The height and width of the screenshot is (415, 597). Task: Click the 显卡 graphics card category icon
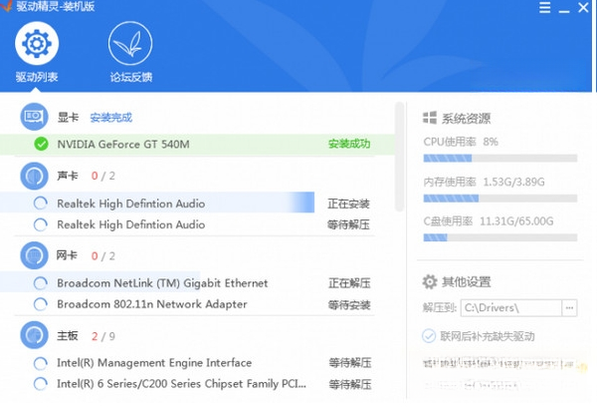point(34,117)
